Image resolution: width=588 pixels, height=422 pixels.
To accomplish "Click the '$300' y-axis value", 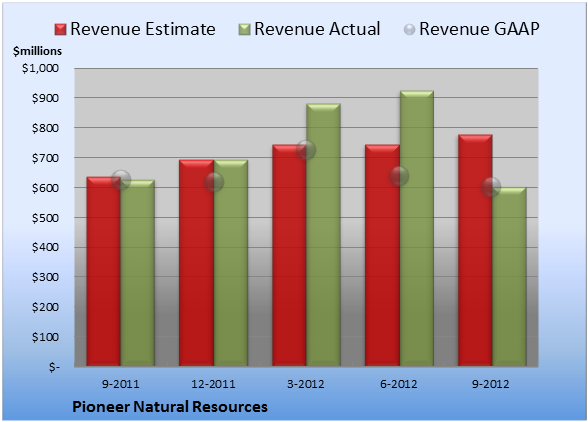I will (x=45, y=277).
